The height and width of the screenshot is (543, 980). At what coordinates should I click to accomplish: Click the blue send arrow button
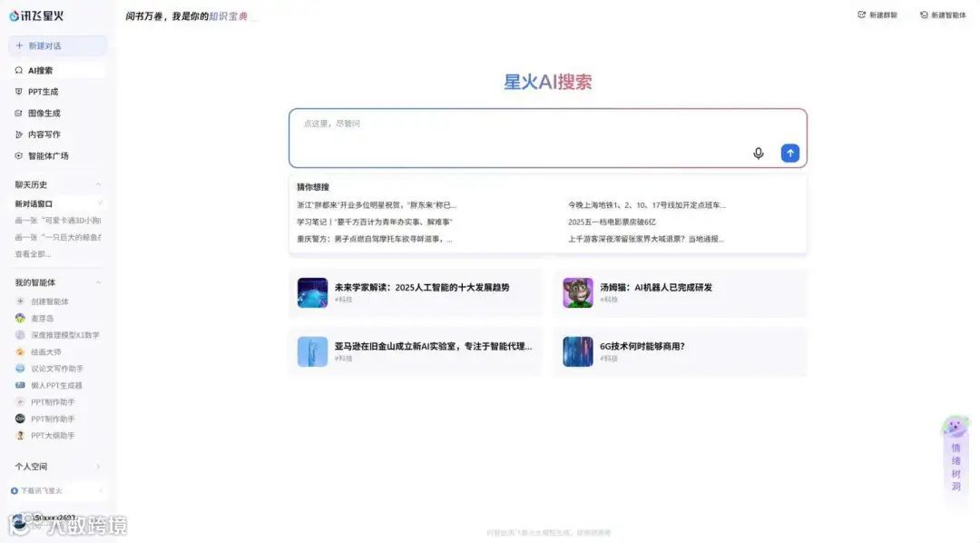[790, 153]
